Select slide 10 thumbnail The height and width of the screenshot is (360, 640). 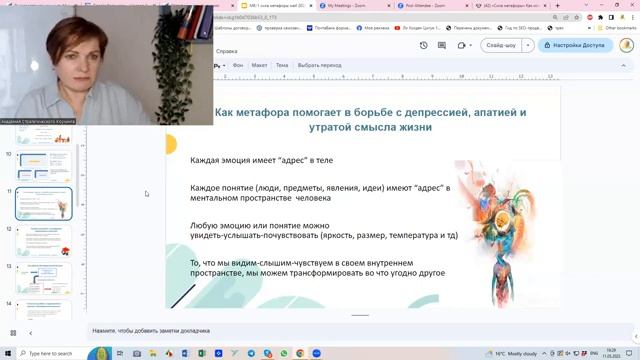coord(44,167)
